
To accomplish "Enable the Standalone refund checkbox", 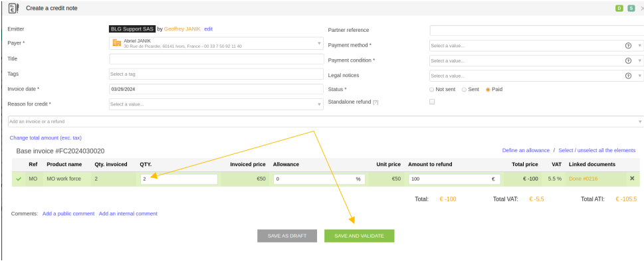I will [x=432, y=102].
